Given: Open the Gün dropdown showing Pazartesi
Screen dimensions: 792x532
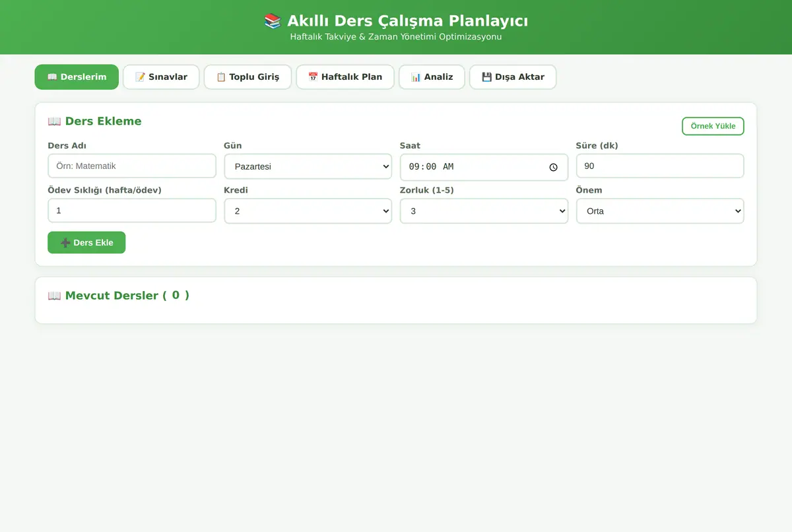Looking at the screenshot, I should (x=308, y=166).
